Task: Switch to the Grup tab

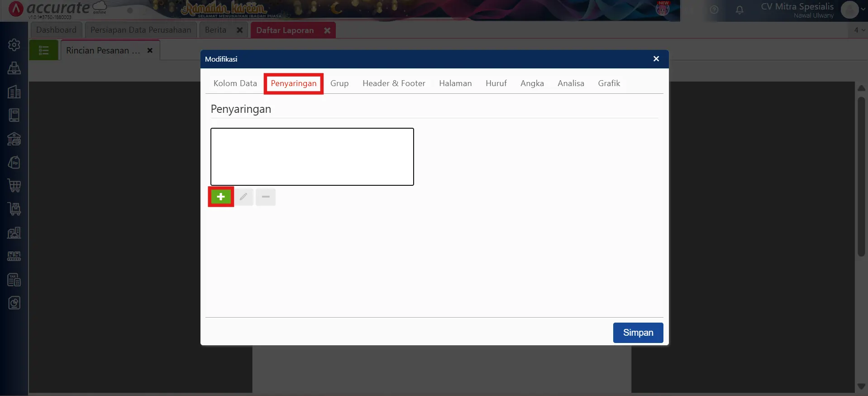Action: point(339,83)
